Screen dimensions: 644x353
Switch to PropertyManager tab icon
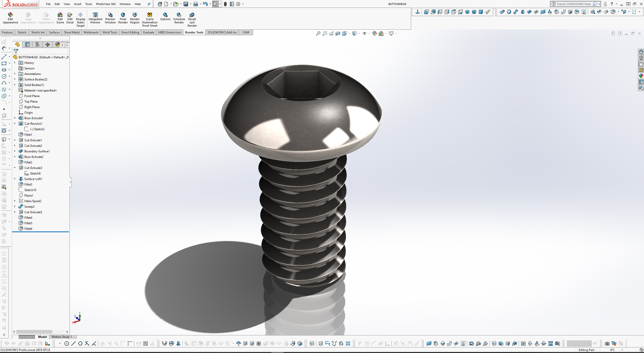[x=27, y=45]
